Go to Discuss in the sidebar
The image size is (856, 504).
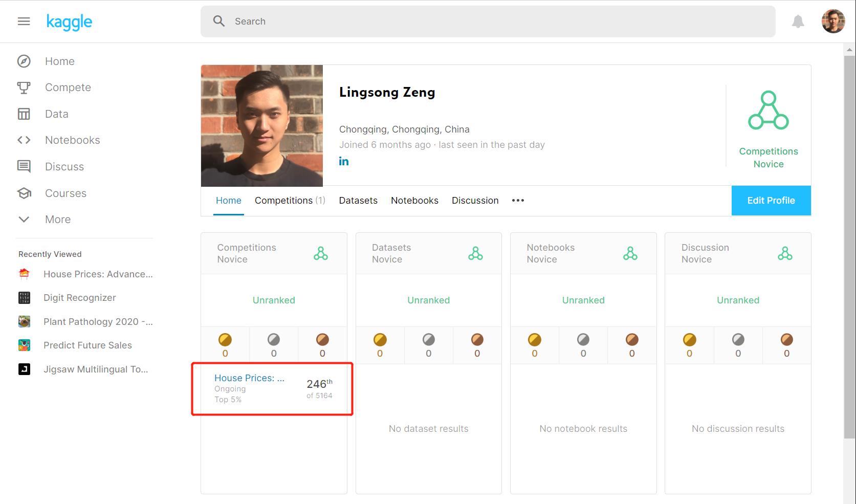coord(64,167)
